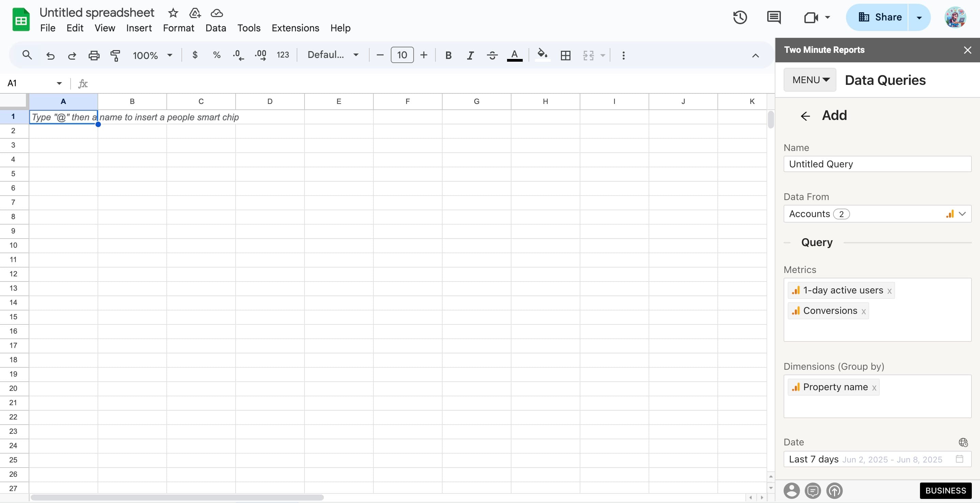
Task: Click the Untitled Query name field
Action: [877, 164]
